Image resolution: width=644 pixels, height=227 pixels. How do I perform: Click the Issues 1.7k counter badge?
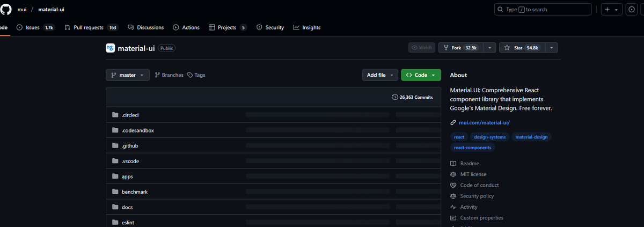click(x=49, y=27)
